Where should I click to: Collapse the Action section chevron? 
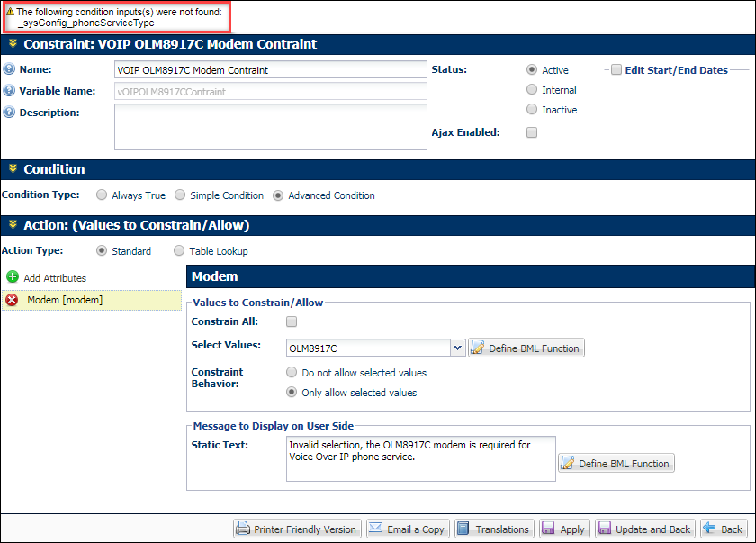point(13,224)
